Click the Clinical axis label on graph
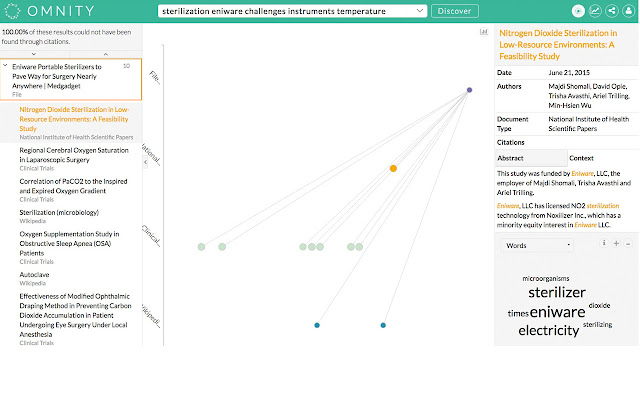This screenshot has width=640, height=400. [x=151, y=235]
